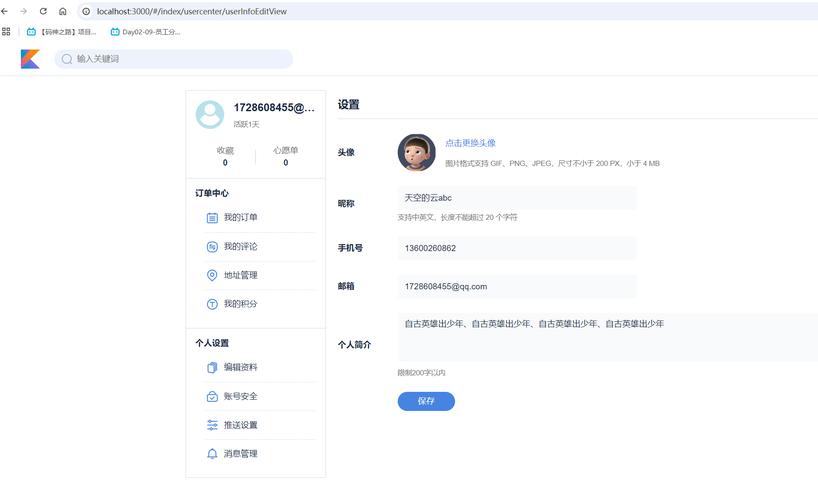Click the user avatar image in settings

[x=416, y=153]
